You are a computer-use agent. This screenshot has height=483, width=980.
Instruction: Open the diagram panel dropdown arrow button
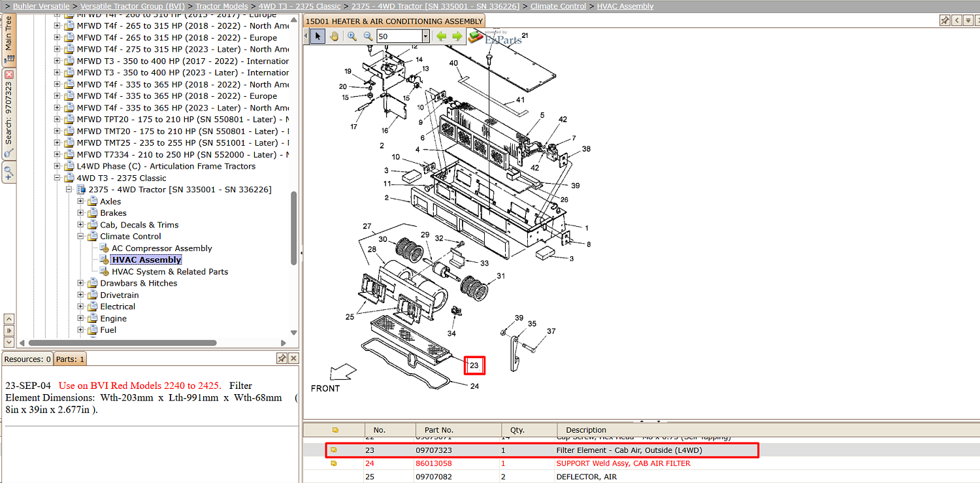968,20
